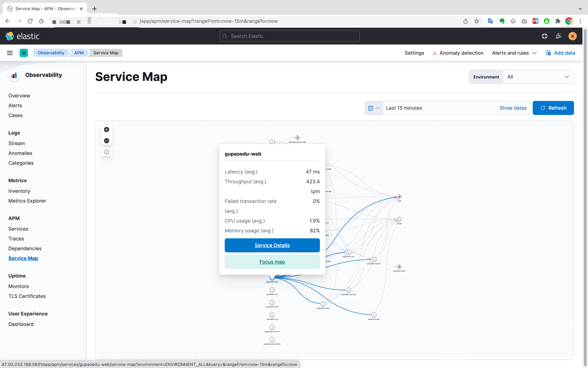The width and height of the screenshot is (588, 368).
Task: Select the gupaoedu-web-crm service node
Action: [x=272, y=327]
